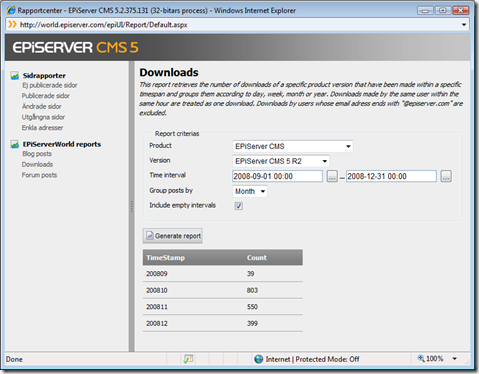
Task: Click the orange chevrons beside address
Action: click(x=12, y=24)
